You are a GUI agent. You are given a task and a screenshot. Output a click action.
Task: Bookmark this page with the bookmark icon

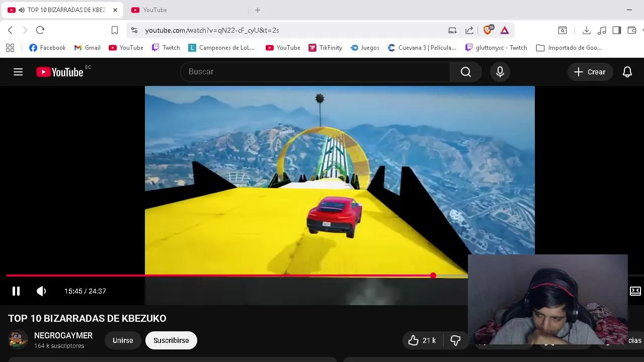click(115, 30)
